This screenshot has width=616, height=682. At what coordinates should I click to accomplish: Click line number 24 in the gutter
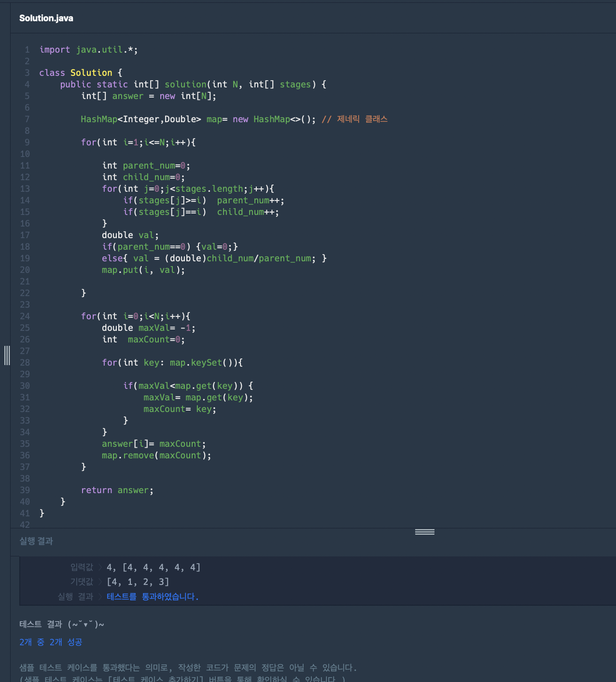pyautogui.click(x=25, y=316)
